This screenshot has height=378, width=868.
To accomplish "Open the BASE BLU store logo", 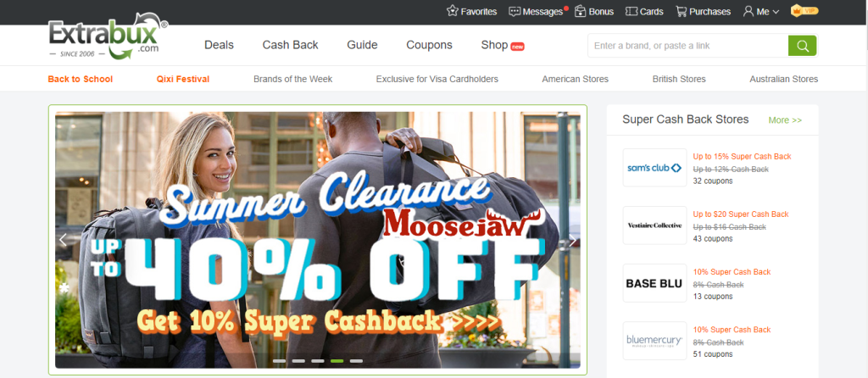I will pyautogui.click(x=654, y=283).
